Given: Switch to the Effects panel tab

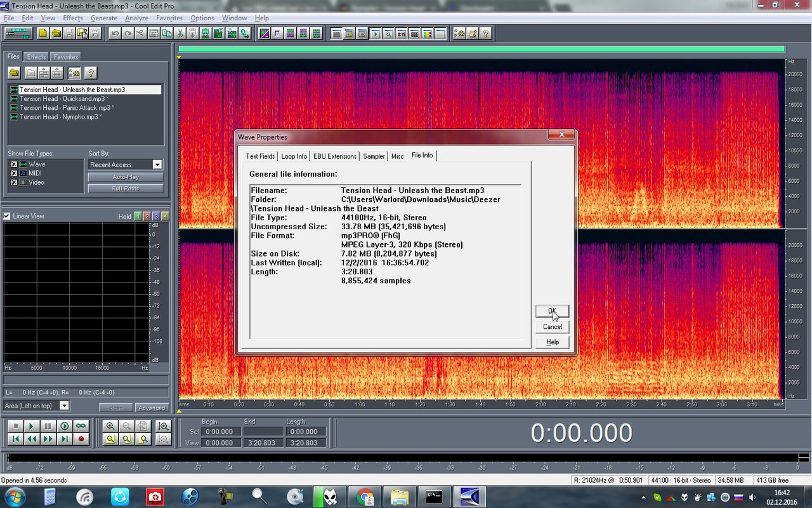Looking at the screenshot, I should pyautogui.click(x=36, y=57).
